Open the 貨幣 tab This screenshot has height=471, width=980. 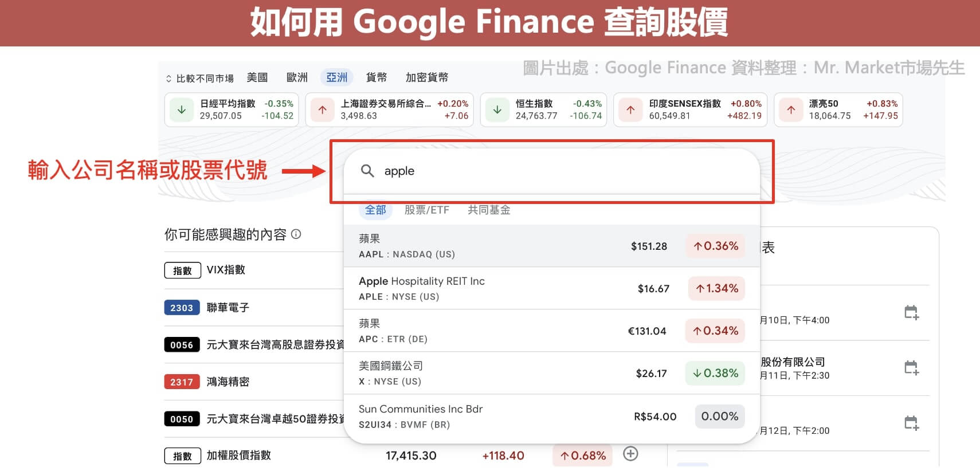click(x=377, y=77)
